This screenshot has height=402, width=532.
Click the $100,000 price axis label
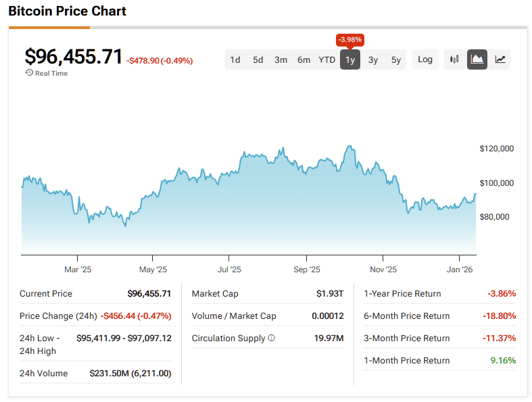496,183
